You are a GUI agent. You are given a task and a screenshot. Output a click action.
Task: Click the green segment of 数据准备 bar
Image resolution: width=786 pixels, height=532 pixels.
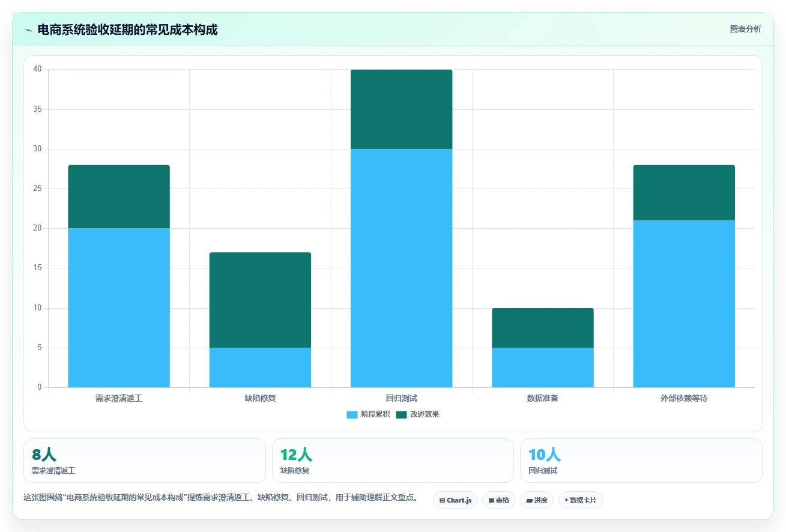tap(543, 328)
